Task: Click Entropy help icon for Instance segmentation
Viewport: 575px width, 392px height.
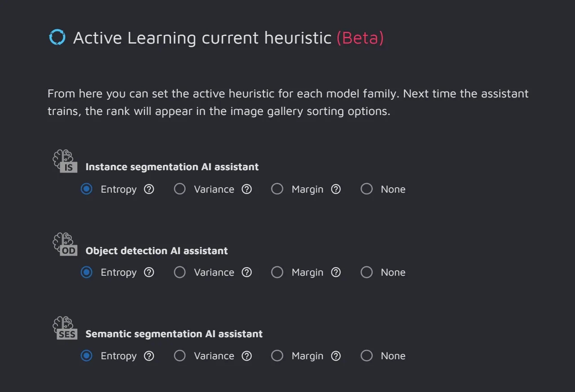Action: point(149,189)
